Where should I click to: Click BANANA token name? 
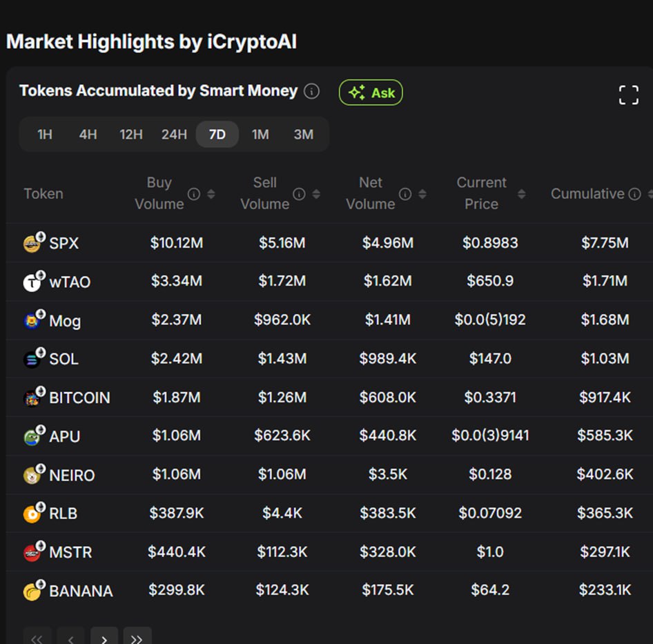coord(81,591)
